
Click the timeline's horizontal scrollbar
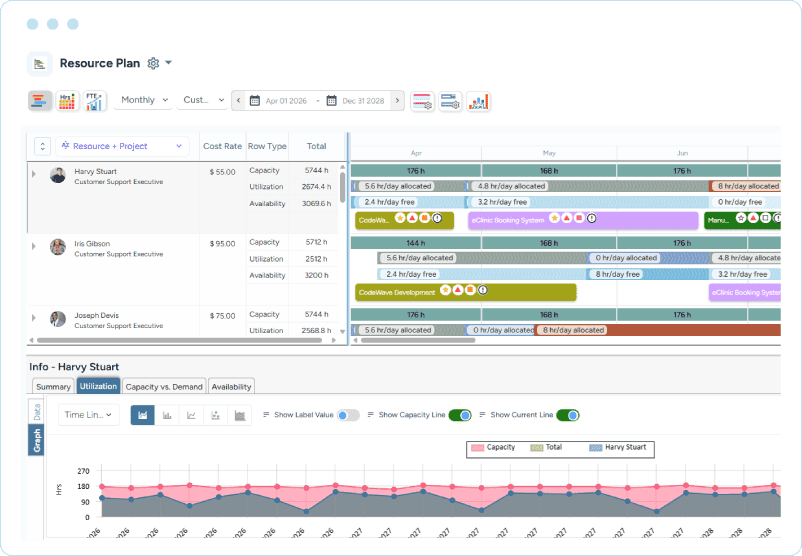(x=418, y=340)
